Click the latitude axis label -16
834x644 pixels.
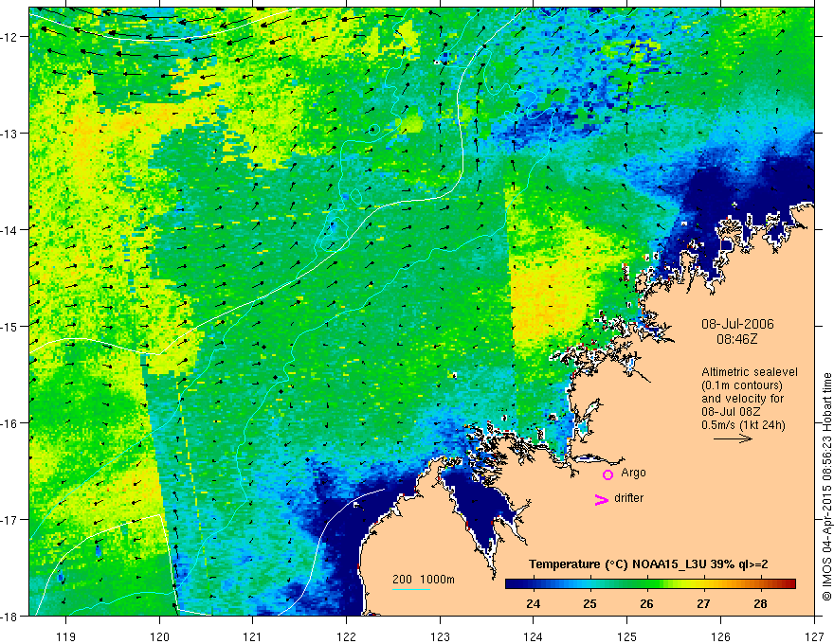pos(10,423)
